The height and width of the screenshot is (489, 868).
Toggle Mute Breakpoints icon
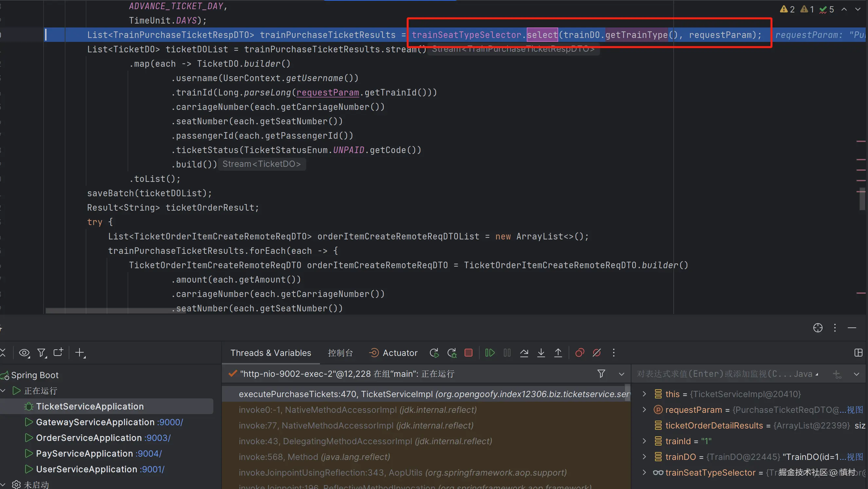596,353
